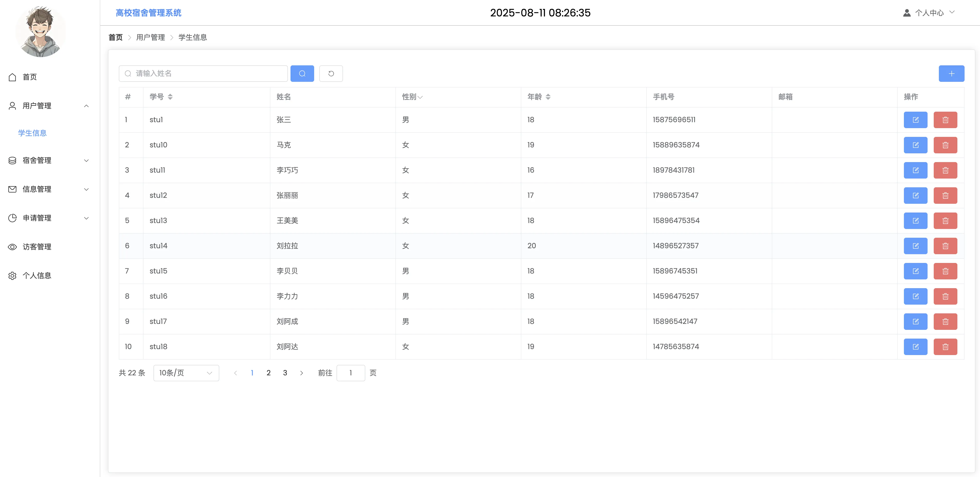Click the blue search magnifier button
The width and height of the screenshot is (980, 477).
click(x=302, y=74)
